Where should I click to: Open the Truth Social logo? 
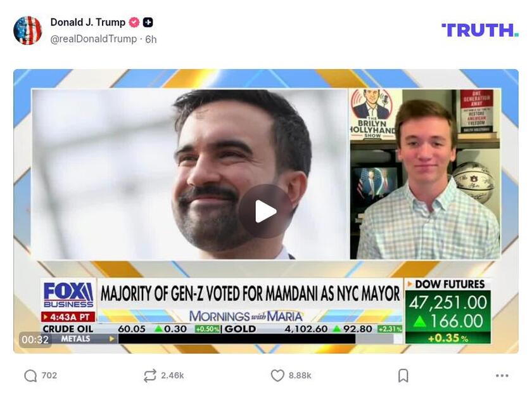(479, 30)
